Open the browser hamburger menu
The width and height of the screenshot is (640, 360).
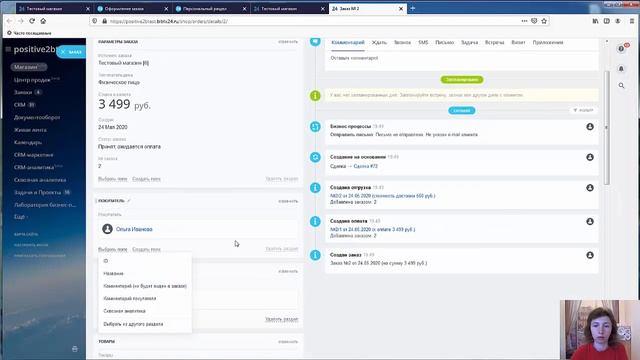(631, 21)
